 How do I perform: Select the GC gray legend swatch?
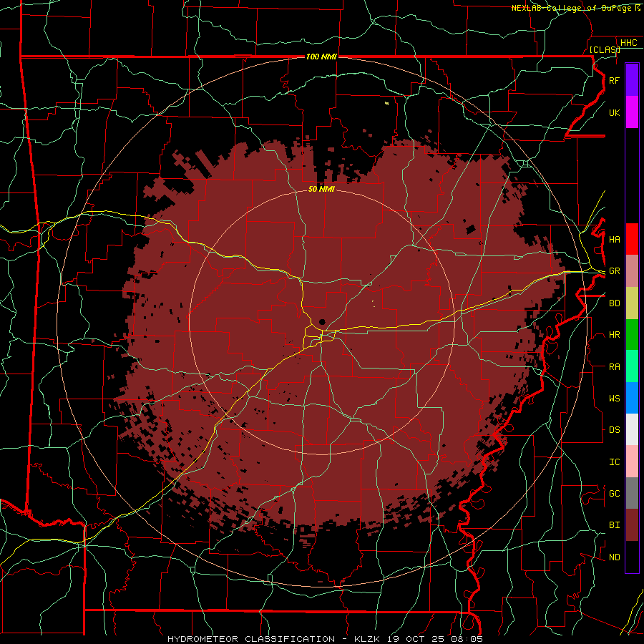click(x=632, y=493)
